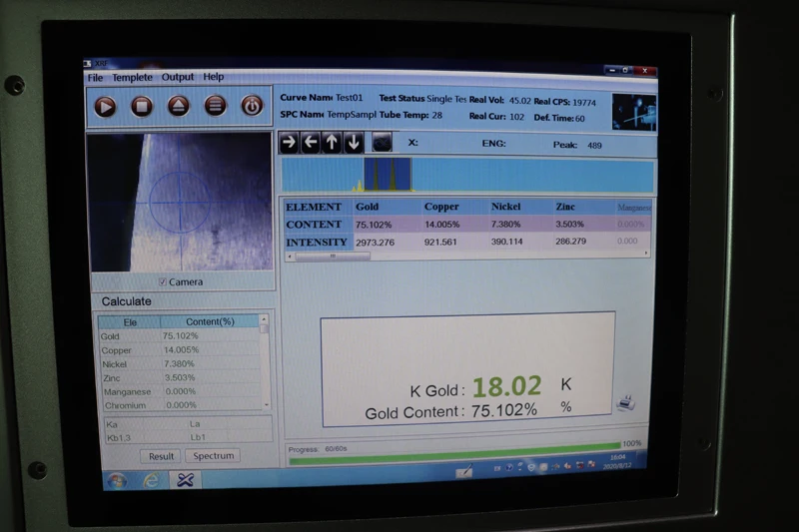Click the left arrow navigation button
The width and height of the screenshot is (799, 532).
coord(311,143)
